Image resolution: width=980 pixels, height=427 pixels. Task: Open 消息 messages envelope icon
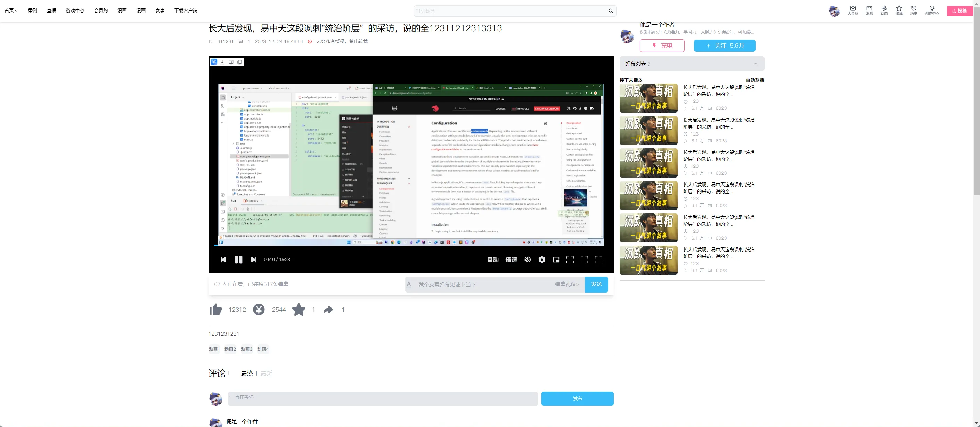coord(869,8)
